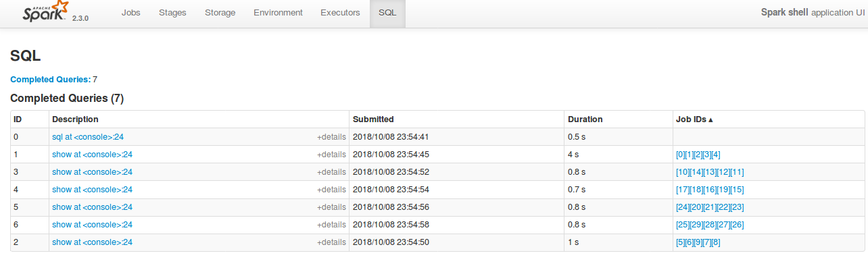Open job link [24]
Image resolution: width=868 pixels, height=272 pixels.
[683, 207]
